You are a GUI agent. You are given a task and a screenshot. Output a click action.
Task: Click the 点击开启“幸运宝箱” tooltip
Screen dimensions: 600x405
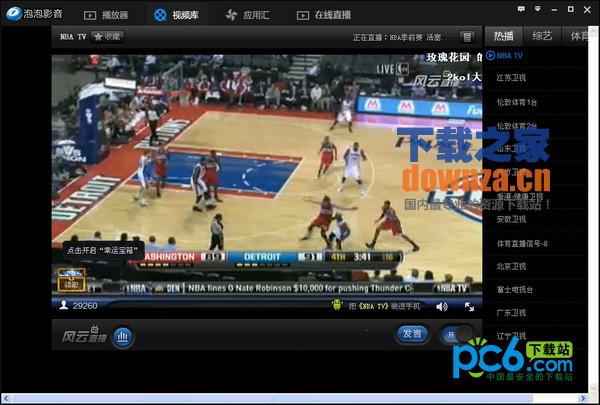(104, 251)
